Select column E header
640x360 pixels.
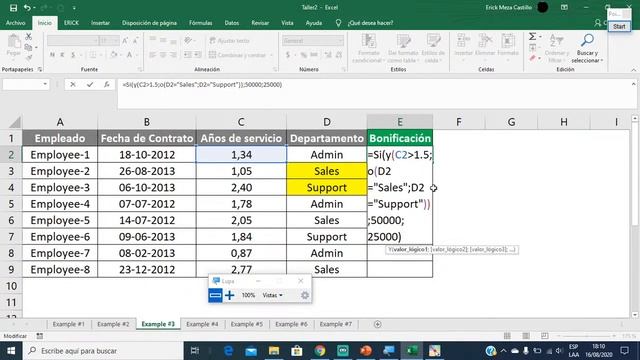(400, 122)
